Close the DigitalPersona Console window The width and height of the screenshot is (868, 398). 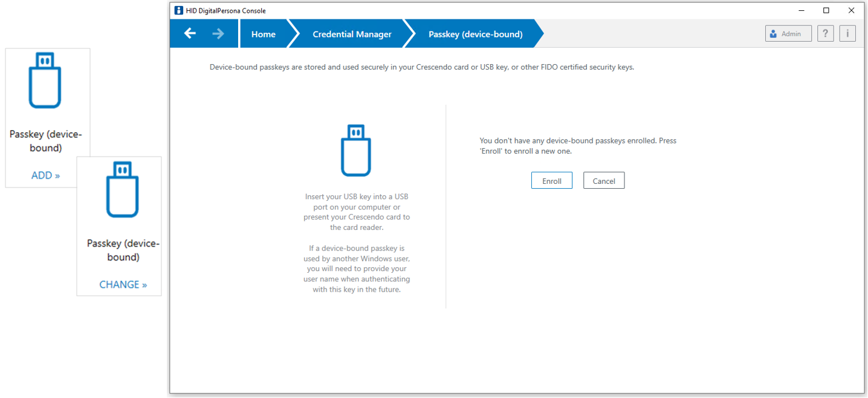point(851,10)
